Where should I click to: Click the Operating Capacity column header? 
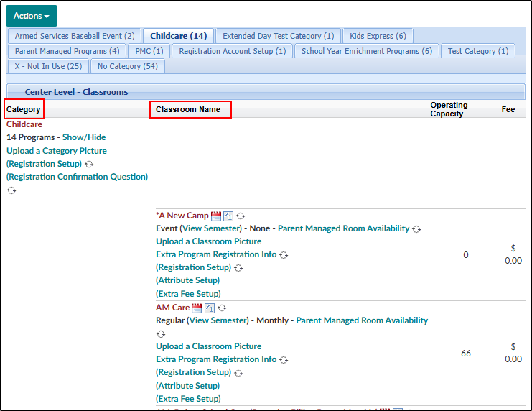point(449,109)
